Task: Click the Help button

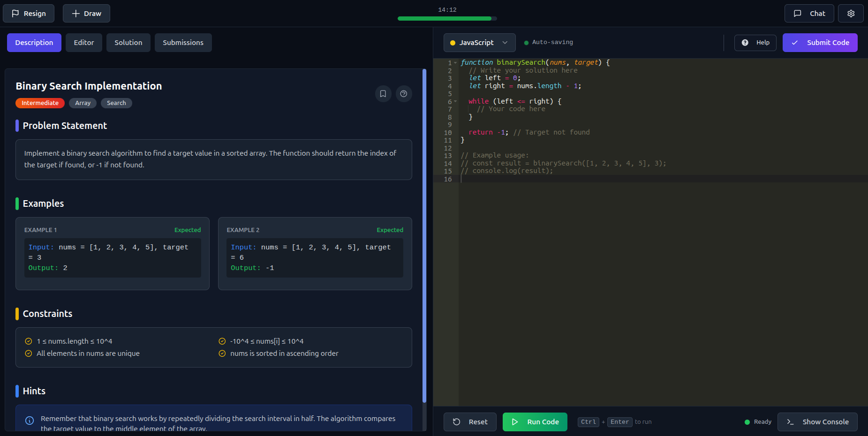Action: click(755, 43)
